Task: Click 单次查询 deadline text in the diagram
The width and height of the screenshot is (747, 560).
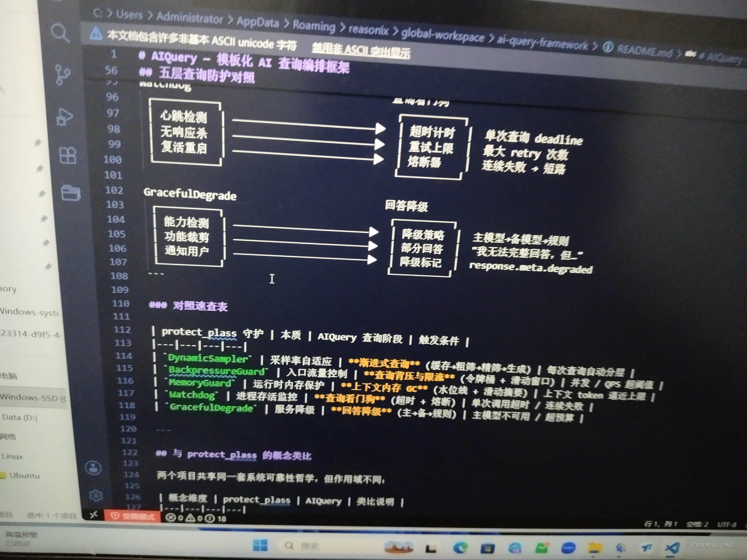Action: (x=534, y=137)
